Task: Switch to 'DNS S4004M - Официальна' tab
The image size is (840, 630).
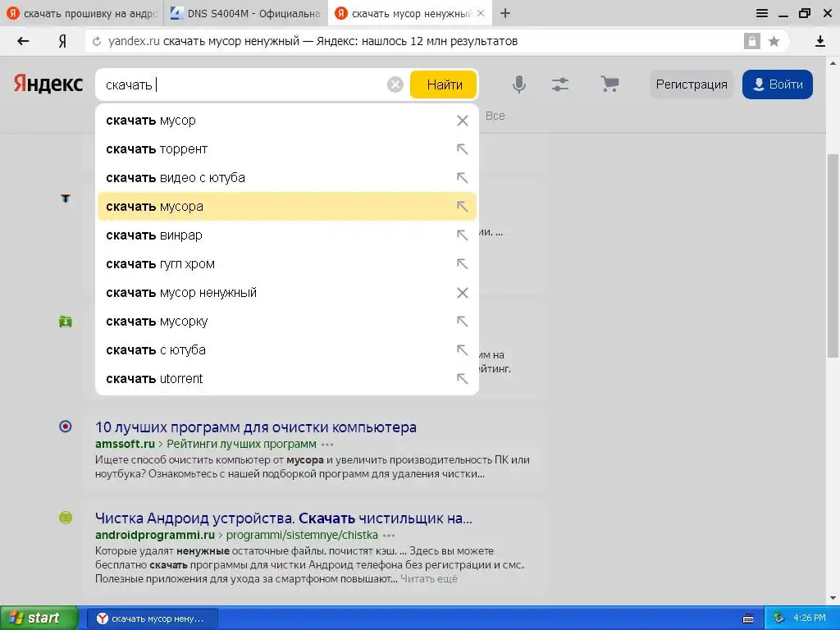Action: tap(245, 13)
